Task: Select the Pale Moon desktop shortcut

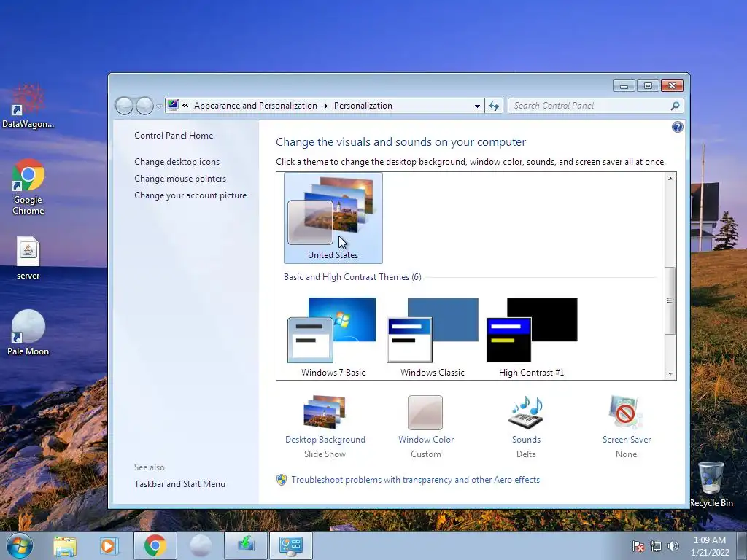Action: click(28, 332)
